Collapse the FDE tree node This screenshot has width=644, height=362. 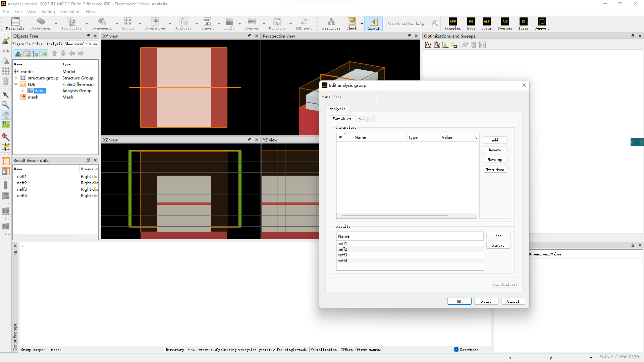[16, 84]
